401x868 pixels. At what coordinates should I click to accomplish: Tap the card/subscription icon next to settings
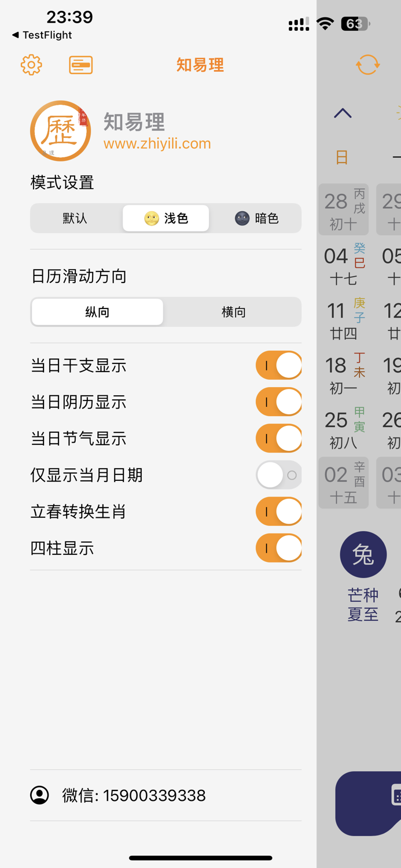pos(80,65)
